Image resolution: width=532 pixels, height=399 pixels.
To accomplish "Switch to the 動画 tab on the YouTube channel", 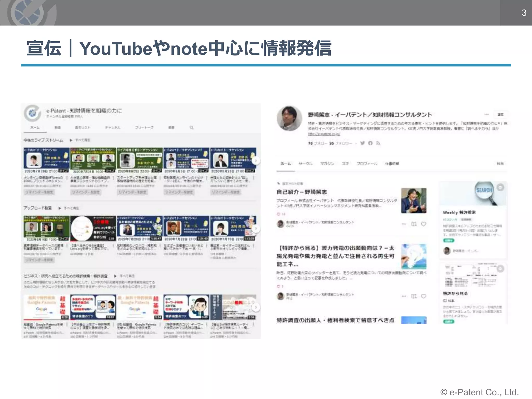I will (57, 128).
